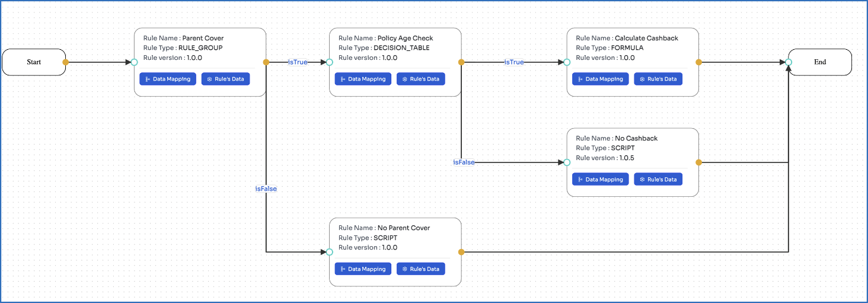Click No Cashback's orange output handle
This screenshot has width=868, height=303.
tap(699, 162)
